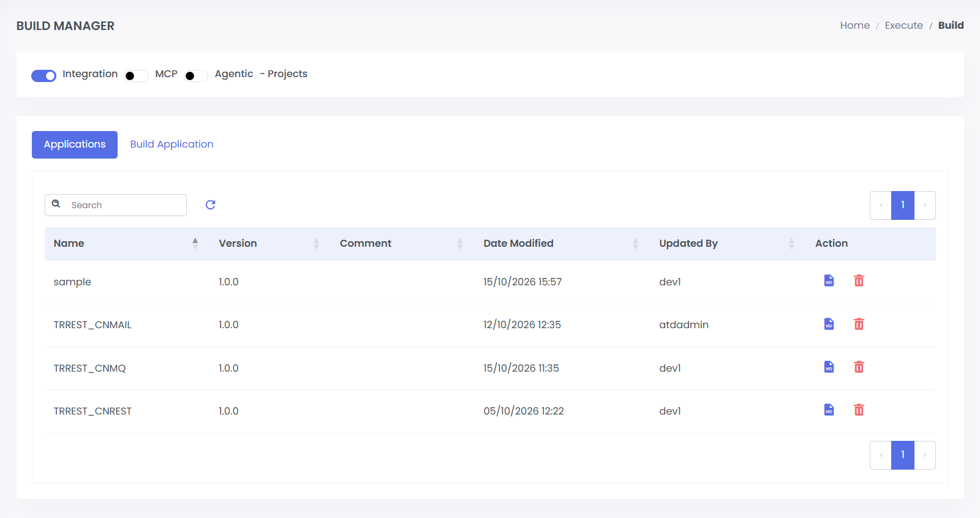This screenshot has height=518, width=980.
Task: Select page 1 in top pagination
Action: tap(903, 205)
